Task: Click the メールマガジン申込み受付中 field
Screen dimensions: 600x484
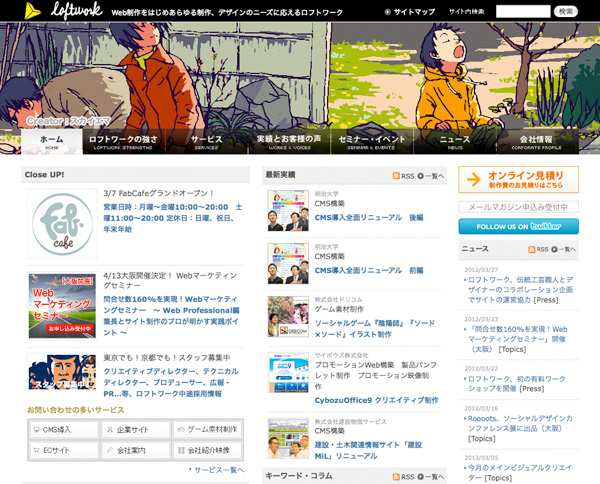Action: [518, 207]
